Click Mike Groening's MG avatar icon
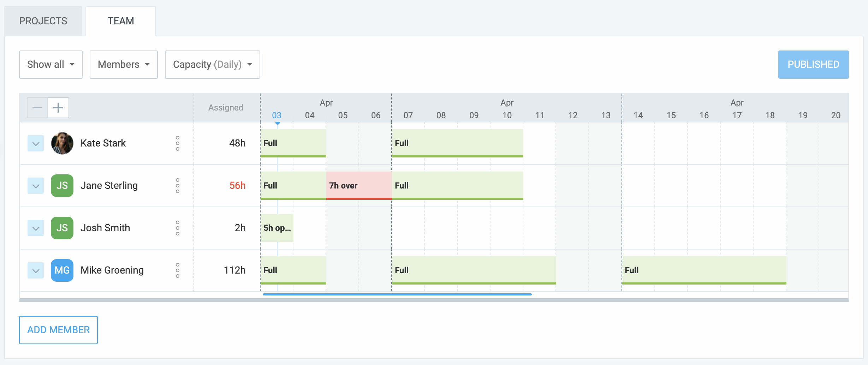 (62, 270)
